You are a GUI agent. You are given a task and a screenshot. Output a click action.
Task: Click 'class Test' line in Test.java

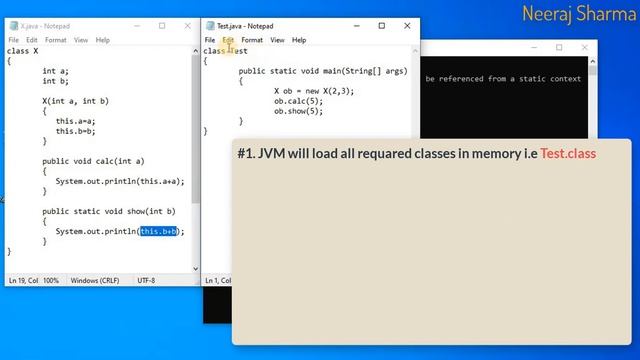coord(225,51)
